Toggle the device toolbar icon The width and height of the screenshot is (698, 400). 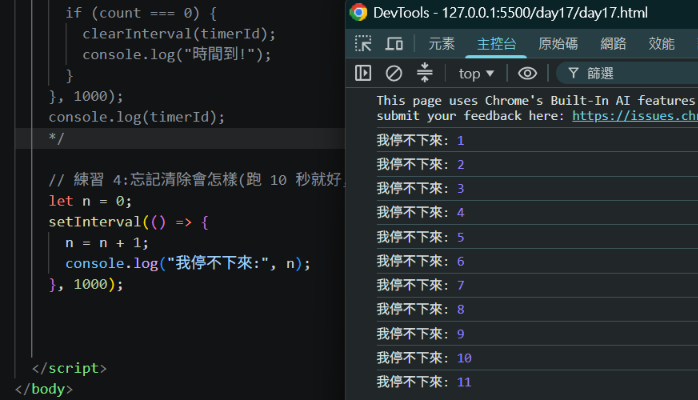[x=394, y=44]
